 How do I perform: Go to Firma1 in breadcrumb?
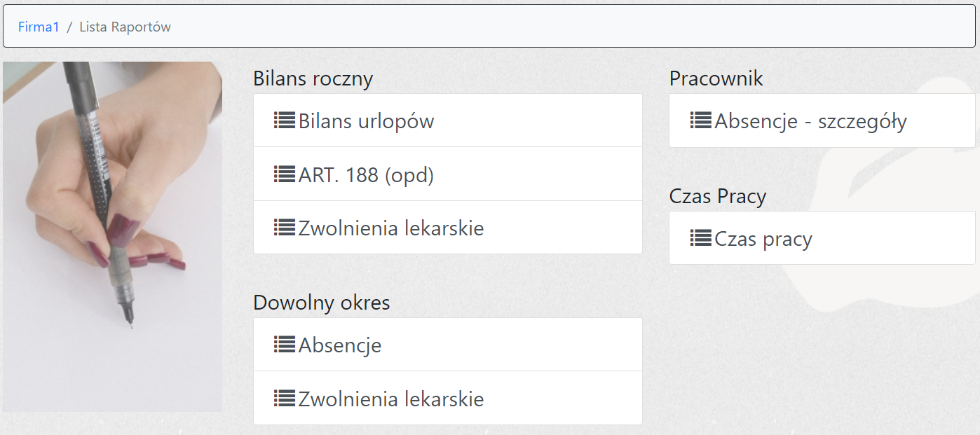[39, 27]
